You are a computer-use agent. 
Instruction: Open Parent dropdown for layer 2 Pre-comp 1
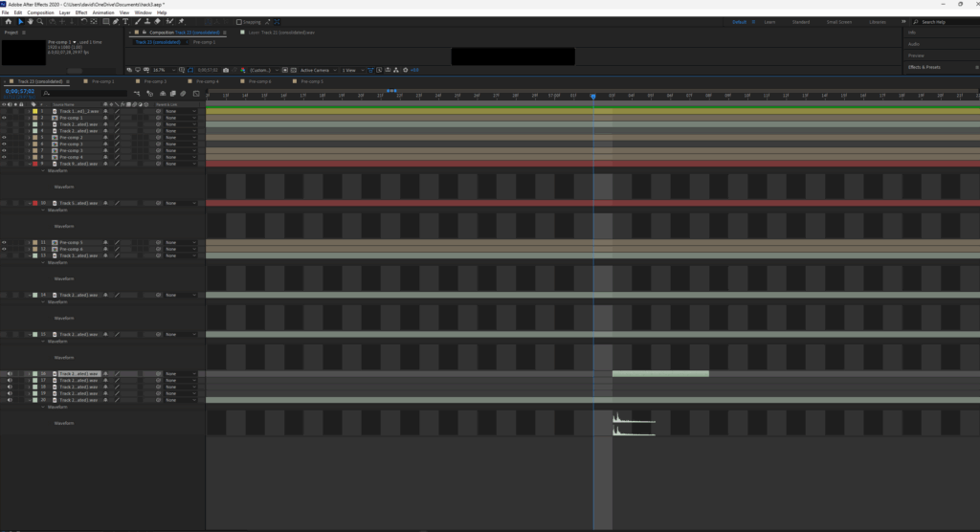(181, 118)
